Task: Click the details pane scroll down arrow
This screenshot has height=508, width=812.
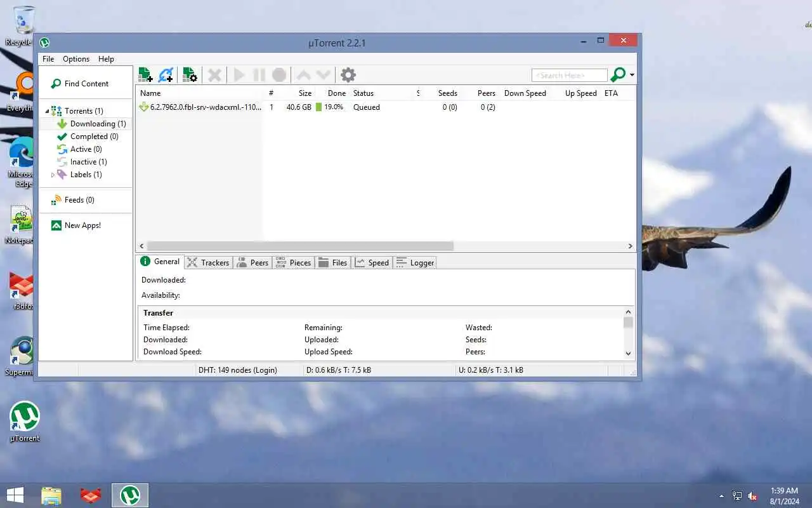Action: tap(629, 353)
